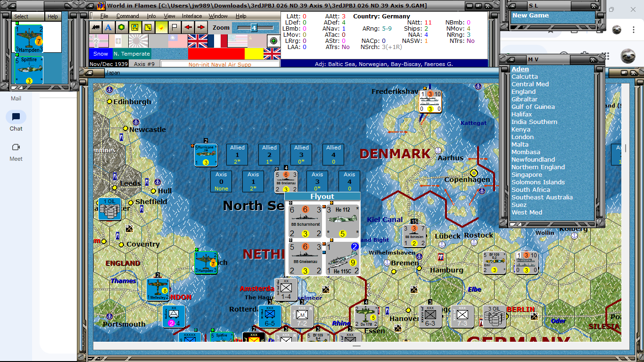Click the green hexagon toolbar icon
The width and height of the screenshot is (644, 362).
(121, 27)
